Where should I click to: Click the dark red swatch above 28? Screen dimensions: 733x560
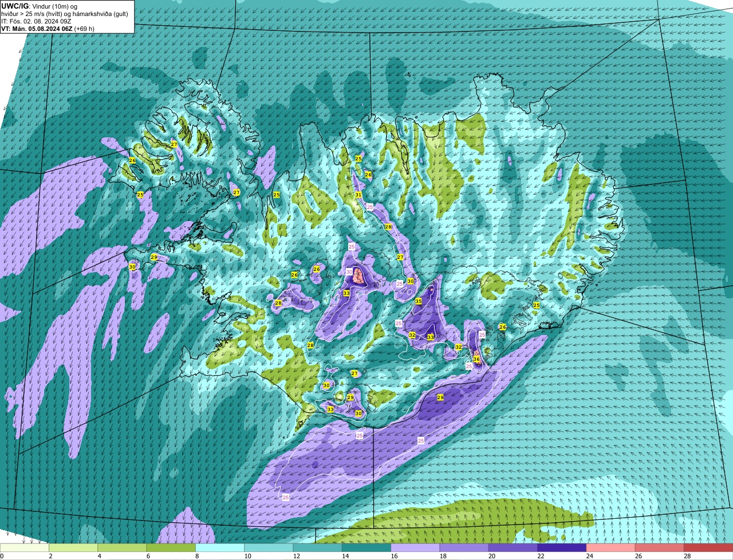point(709,547)
